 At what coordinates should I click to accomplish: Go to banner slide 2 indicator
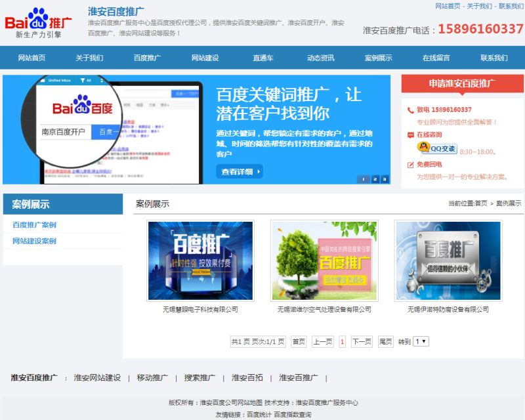click(375, 179)
